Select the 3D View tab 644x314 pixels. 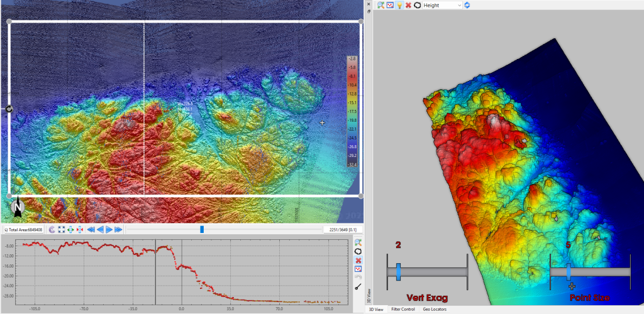point(376,310)
